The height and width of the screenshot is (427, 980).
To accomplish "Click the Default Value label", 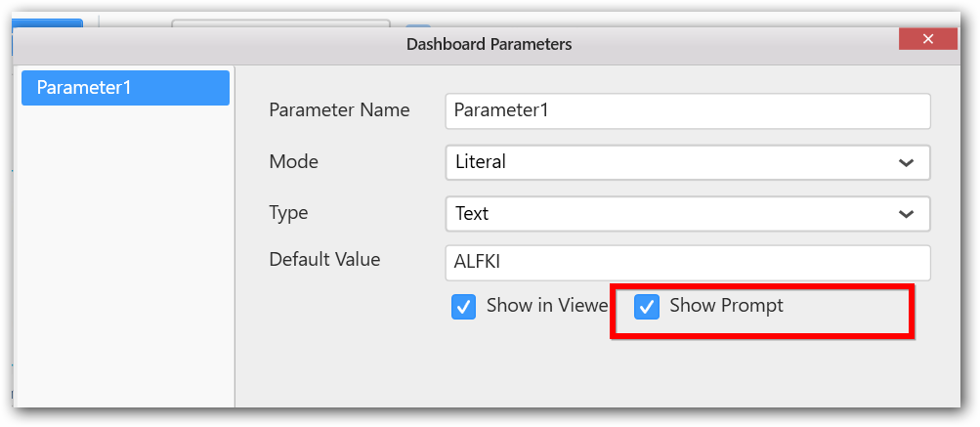I will (x=324, y=259).
